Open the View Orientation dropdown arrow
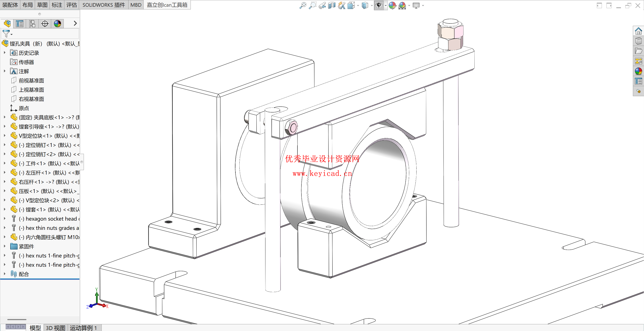This screenshot has width=644, height=331. point(358,5)
